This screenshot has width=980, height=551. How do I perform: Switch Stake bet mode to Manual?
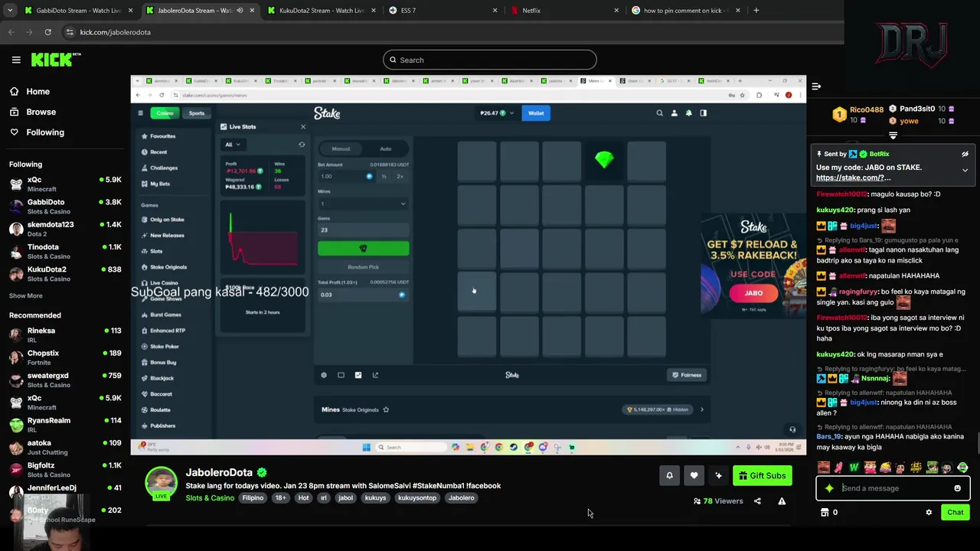341,149
